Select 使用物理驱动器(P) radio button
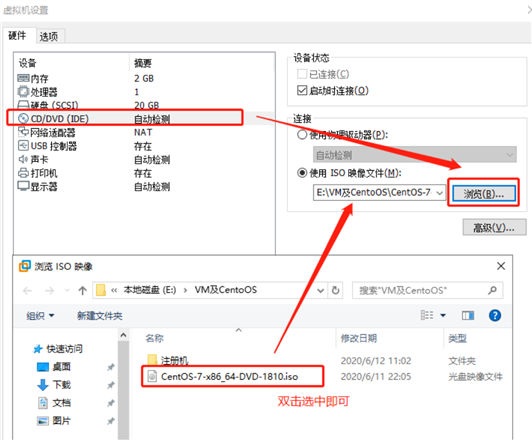 pos(302,135)
